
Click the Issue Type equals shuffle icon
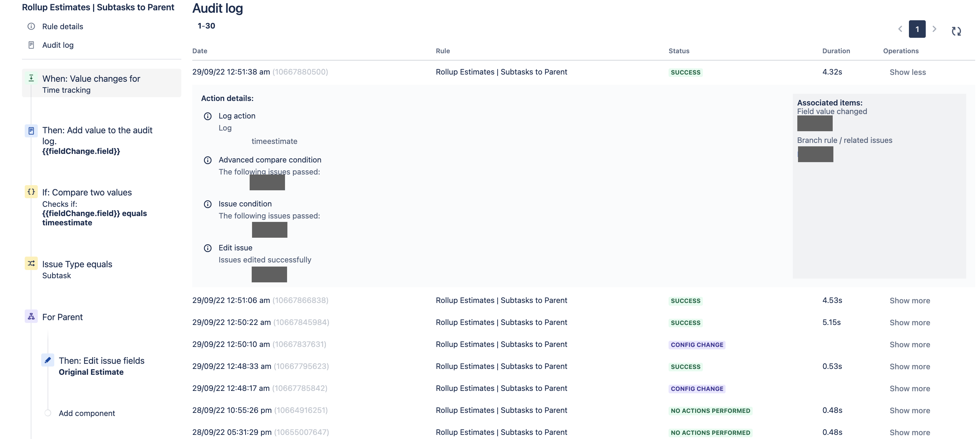tap(31, 263)
